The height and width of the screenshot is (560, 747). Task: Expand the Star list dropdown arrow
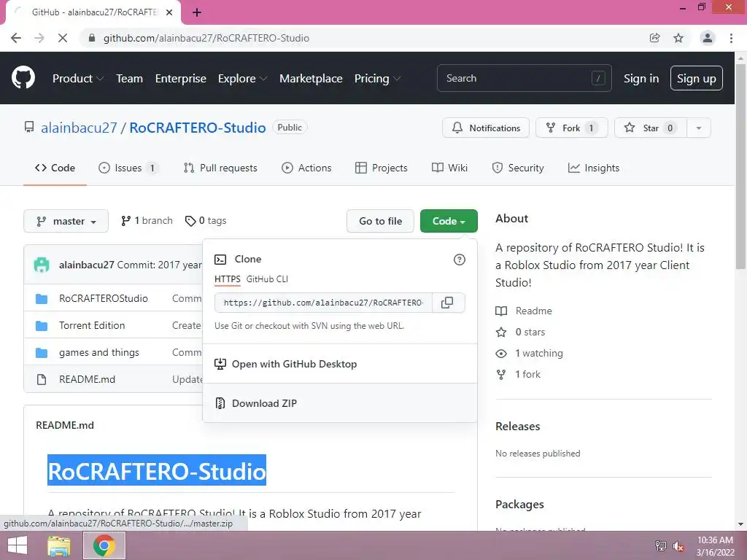pos(699,128)
